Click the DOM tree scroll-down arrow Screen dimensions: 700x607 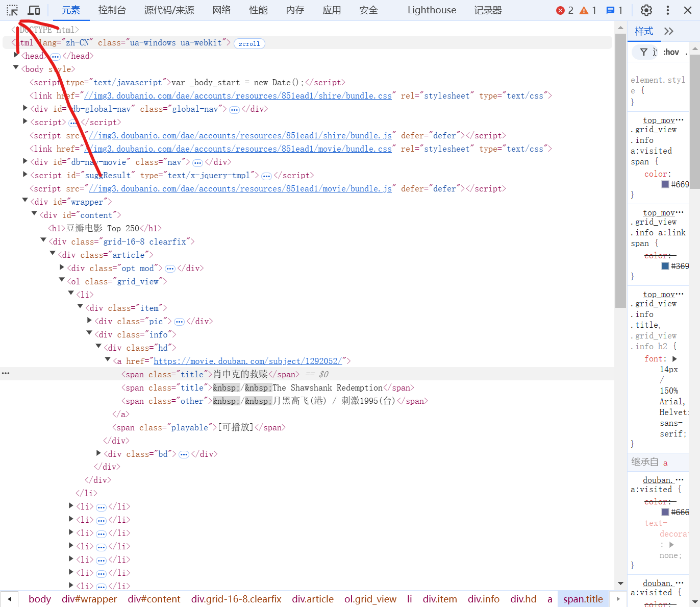[x=620, y=584]
